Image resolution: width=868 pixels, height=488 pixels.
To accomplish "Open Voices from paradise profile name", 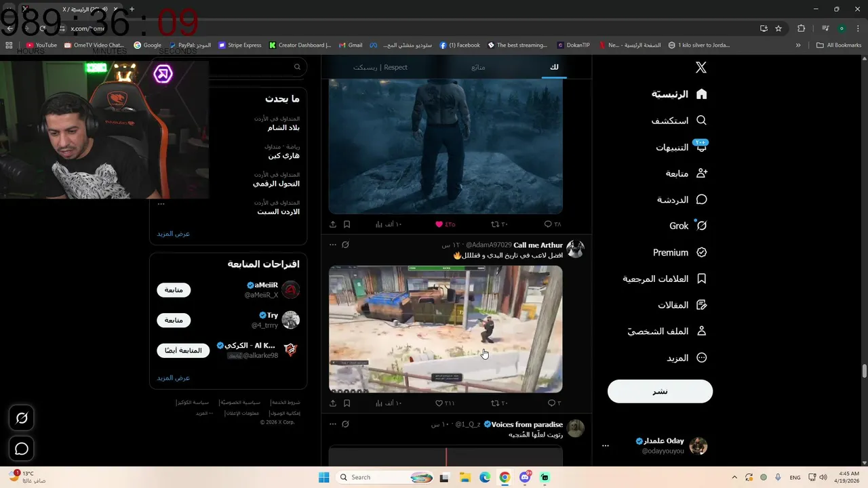I will tap(527, 424).
